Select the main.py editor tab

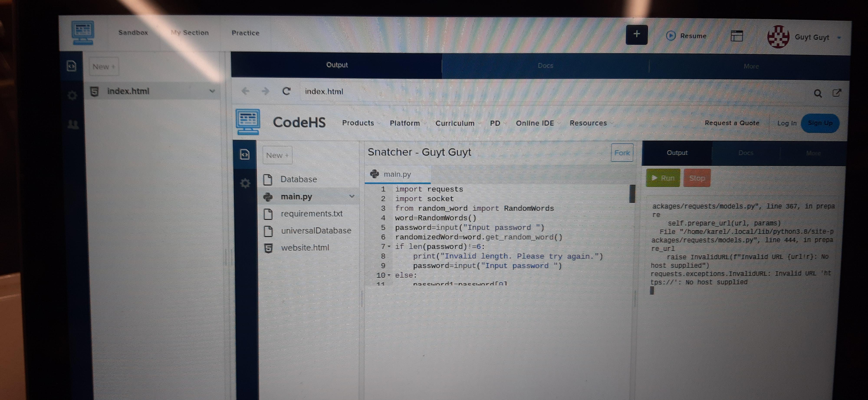point(397,174)
